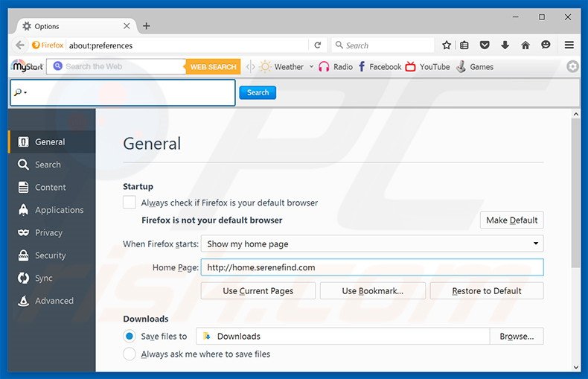Click Use Bookmark button
Image resolution: width=588 pixels, height=379 pixels.
click(372, 291)
